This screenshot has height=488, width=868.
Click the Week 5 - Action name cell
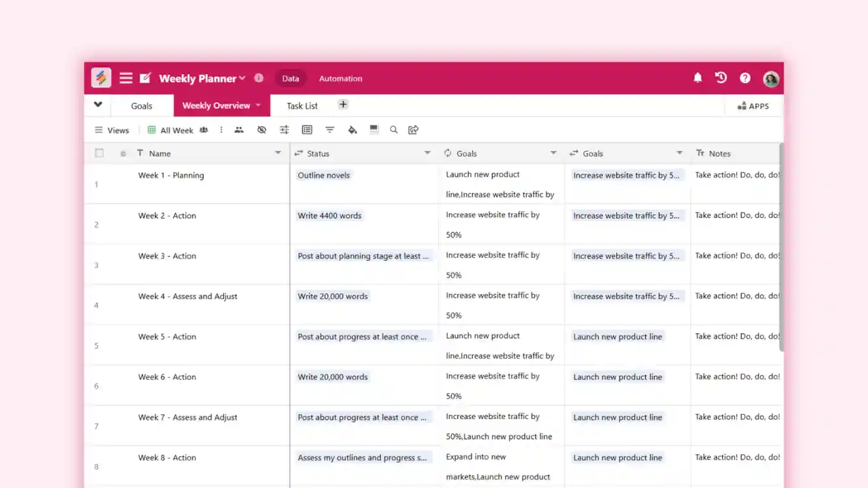(167, 336)
